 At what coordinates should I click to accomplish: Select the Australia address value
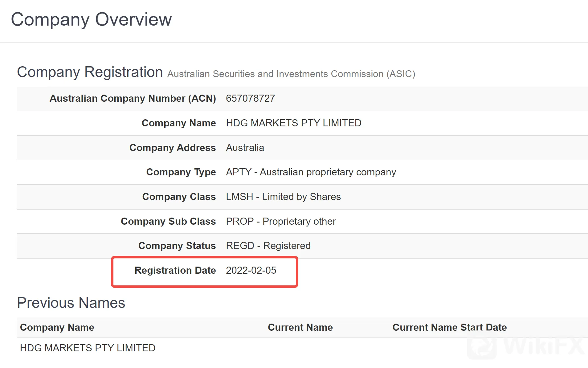pyautogui.click(x=245, y=148)
